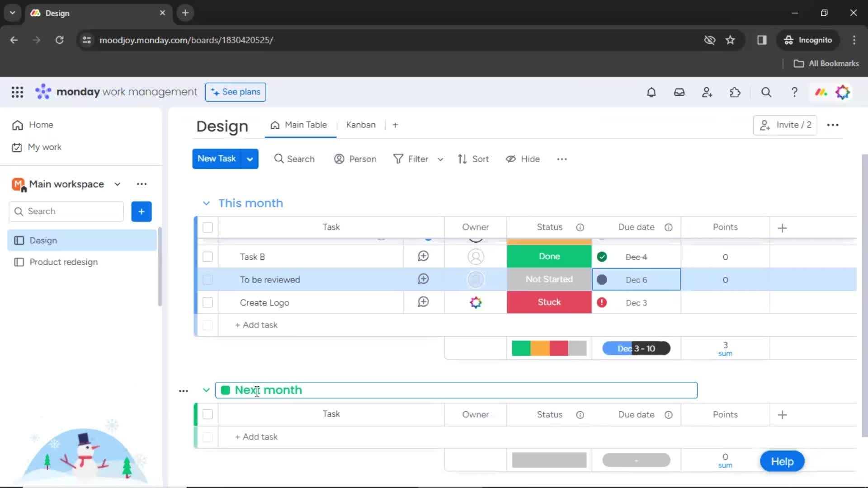
Task: Click the add column icon next to Points
Action: (783, 227)
